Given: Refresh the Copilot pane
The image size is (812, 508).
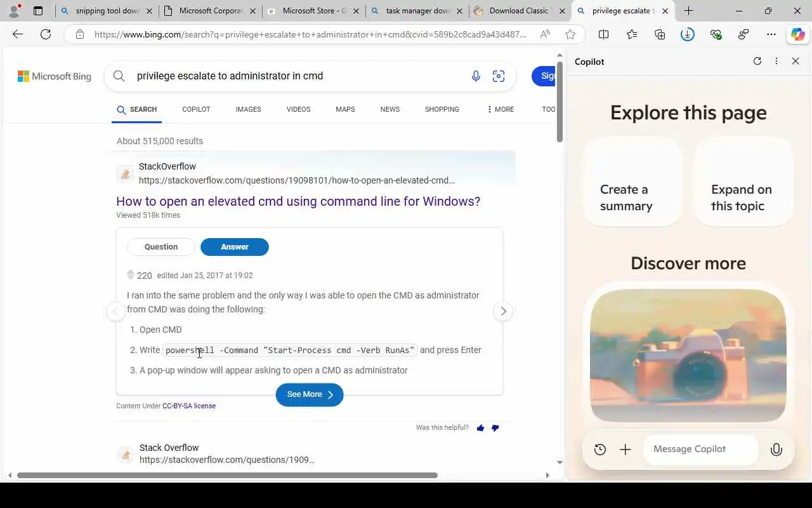Looking at the screenshot, I should coord(757,61).
